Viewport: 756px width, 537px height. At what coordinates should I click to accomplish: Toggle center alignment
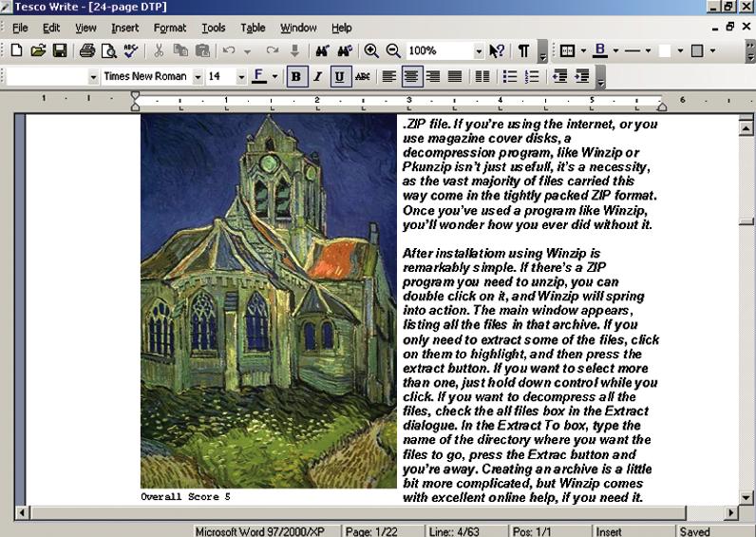tap(412, 76)
